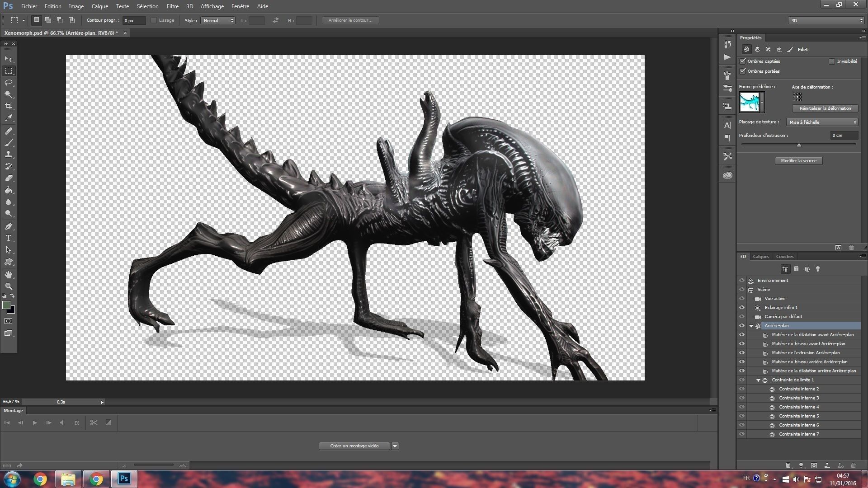Go to first frame in timeline
The height and width of the screenshot is (488, 868).
coord(7,423)
